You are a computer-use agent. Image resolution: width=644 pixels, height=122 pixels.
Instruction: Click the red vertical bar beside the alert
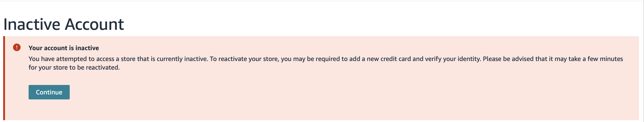tap(4, 78)
